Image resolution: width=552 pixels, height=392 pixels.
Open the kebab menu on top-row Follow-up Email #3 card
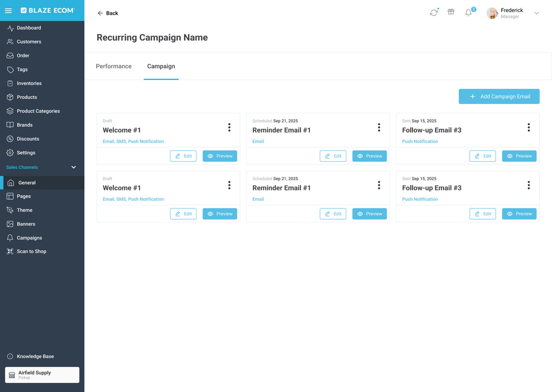(528, 127)
